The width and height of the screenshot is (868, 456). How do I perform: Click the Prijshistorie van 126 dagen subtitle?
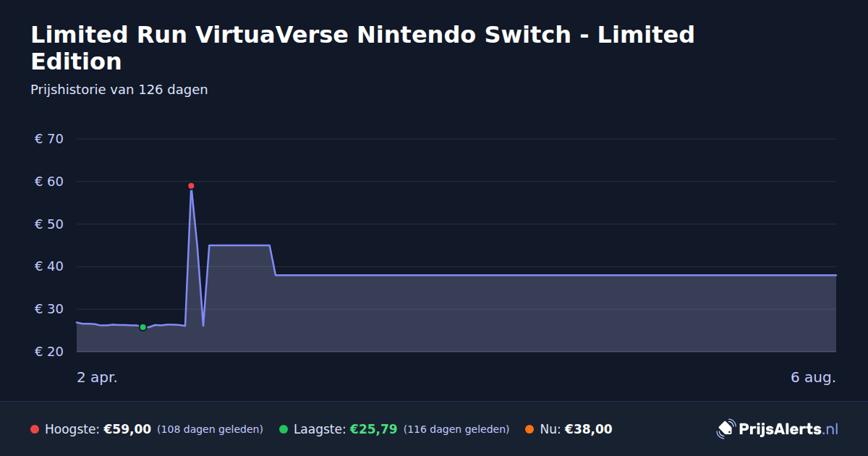pyautogui.click(x=119, y=90)
